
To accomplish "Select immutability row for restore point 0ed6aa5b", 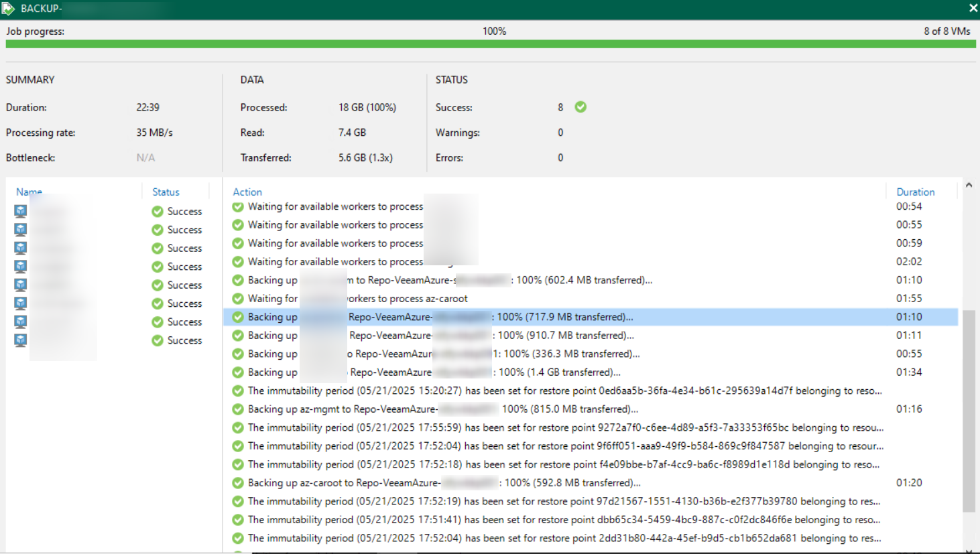I will pos(591,391).
